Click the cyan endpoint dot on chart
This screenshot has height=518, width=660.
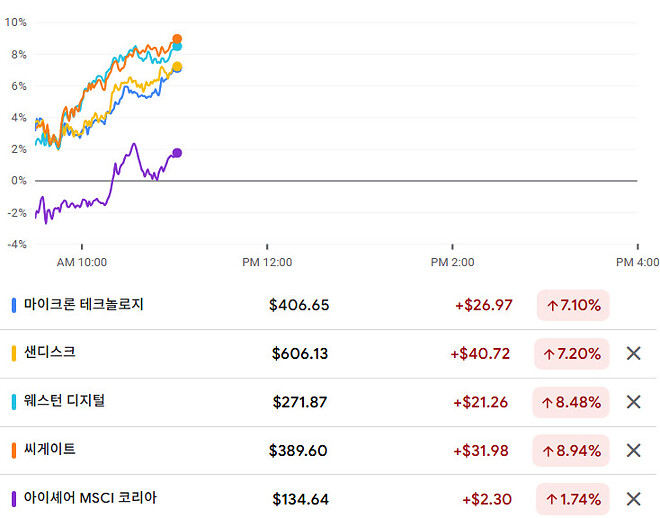(x=178, y=46)
